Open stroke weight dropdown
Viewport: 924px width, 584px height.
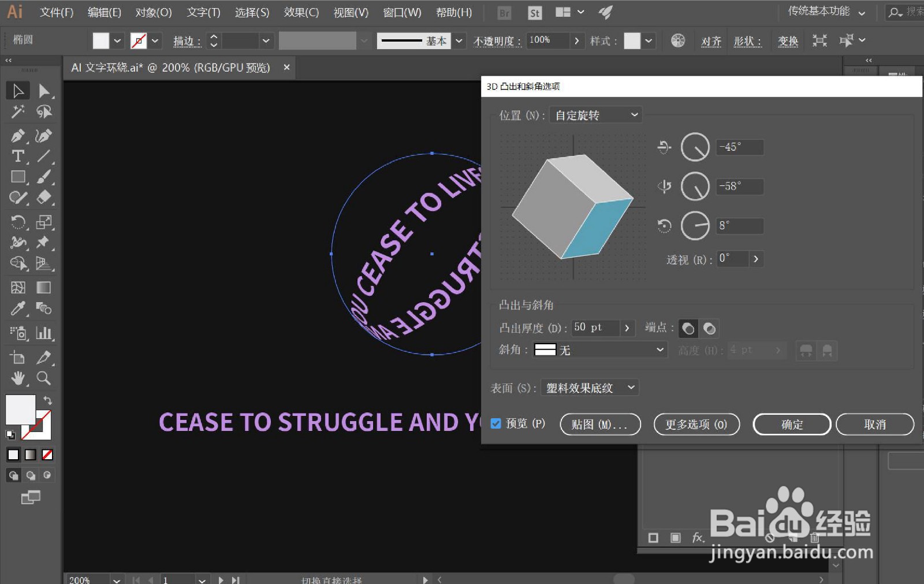[266, 40]
